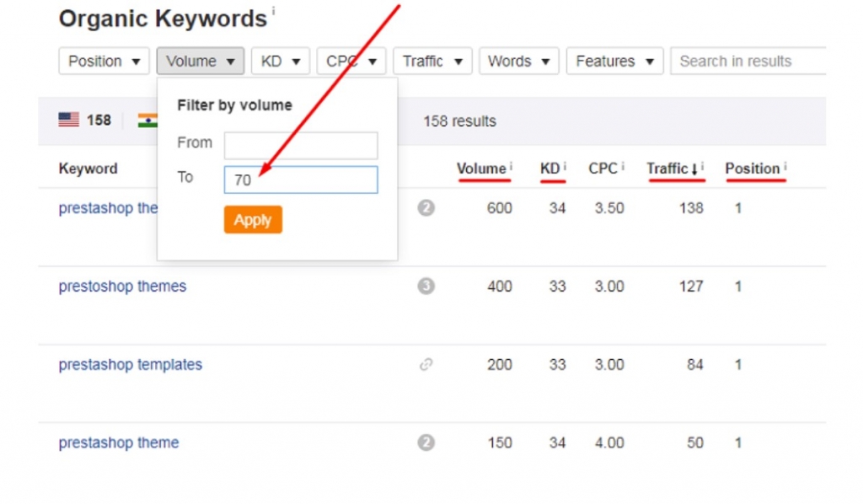863x504 pixels.
Task: Click the descending sort arrow on Traffic column
Action: [693, 169]
